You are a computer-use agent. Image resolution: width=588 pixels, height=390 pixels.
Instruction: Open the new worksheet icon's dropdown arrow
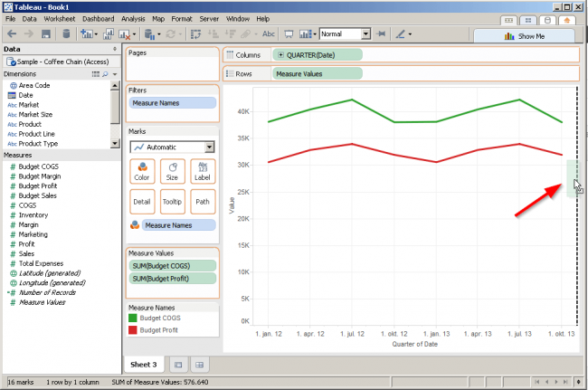click(96, 34)
